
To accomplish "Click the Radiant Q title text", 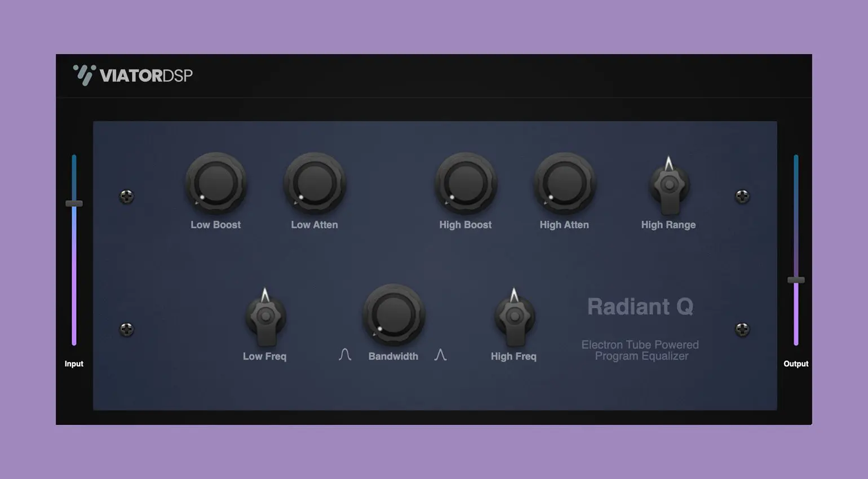I will (640, 307).
